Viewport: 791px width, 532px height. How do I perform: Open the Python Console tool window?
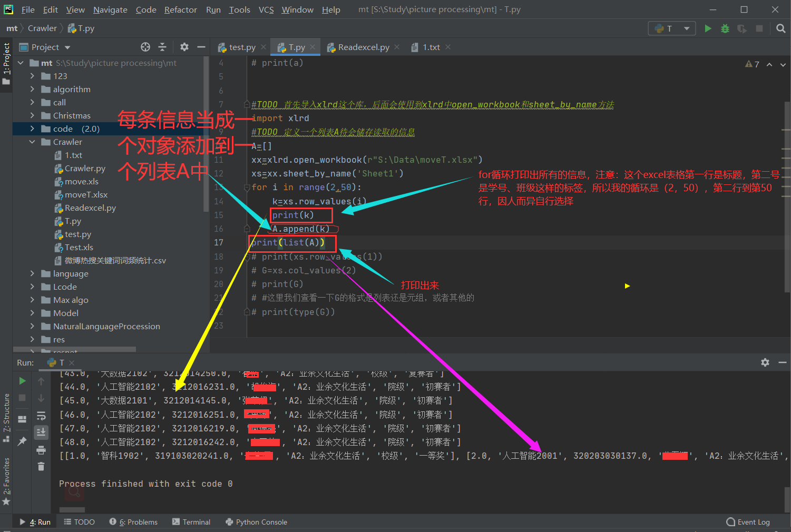257,522
